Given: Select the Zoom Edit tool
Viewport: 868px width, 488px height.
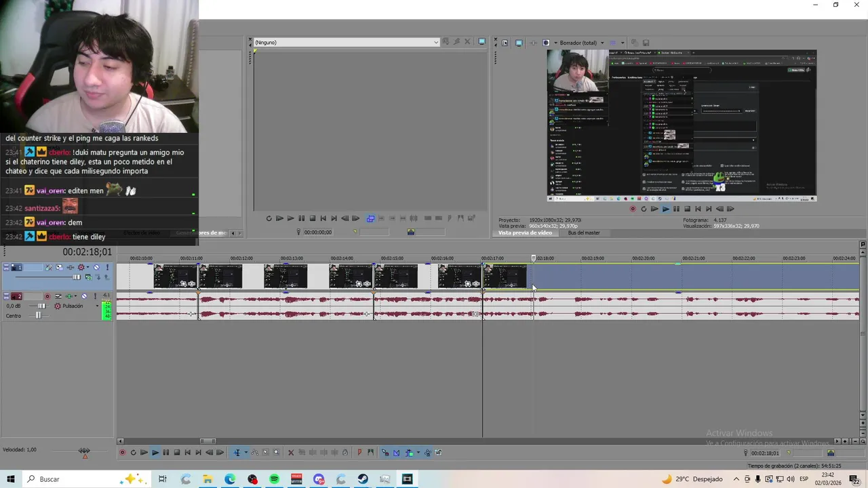Looking at the screenshot, I should (277, 452).
